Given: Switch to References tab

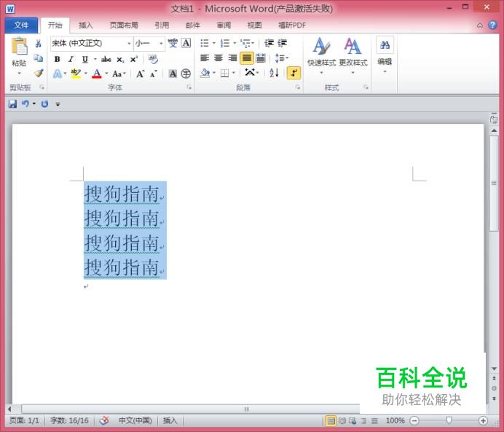Looking at the screenshot, I should 162,25.
